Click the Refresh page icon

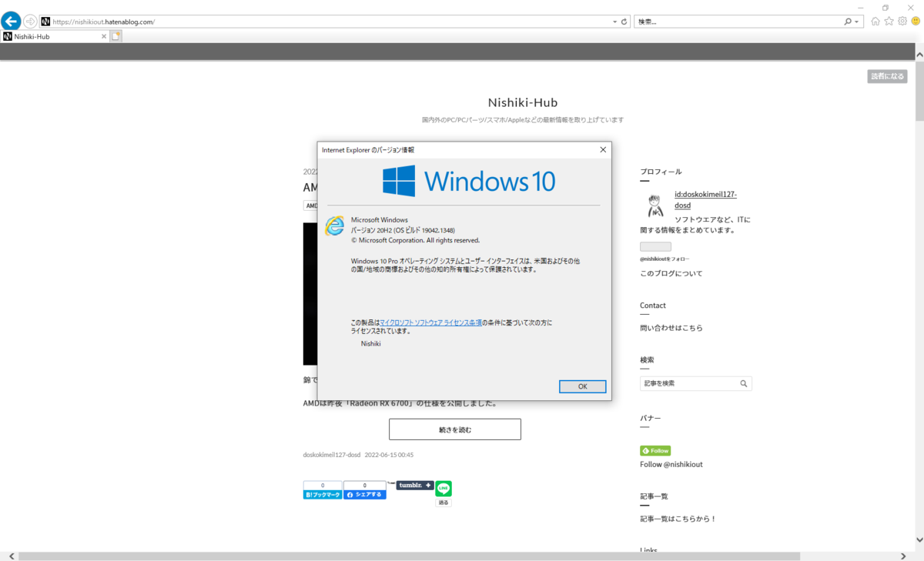tap(624, 22)
